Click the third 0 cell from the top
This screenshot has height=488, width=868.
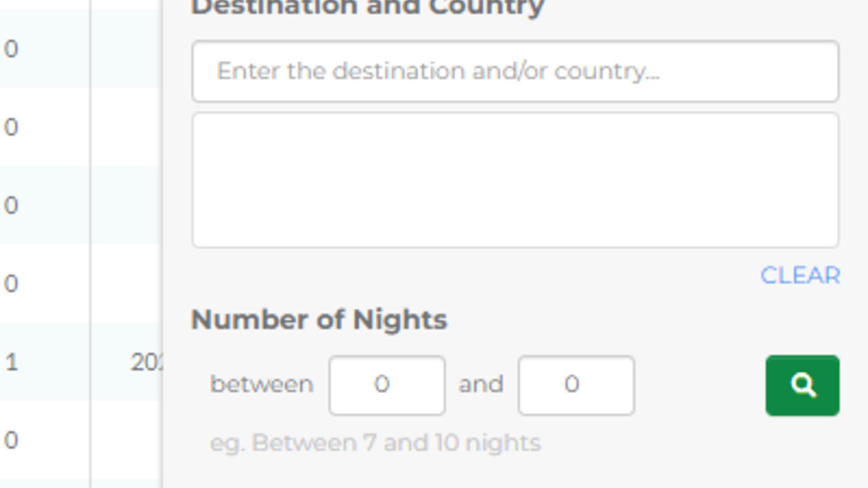point(11,205)
